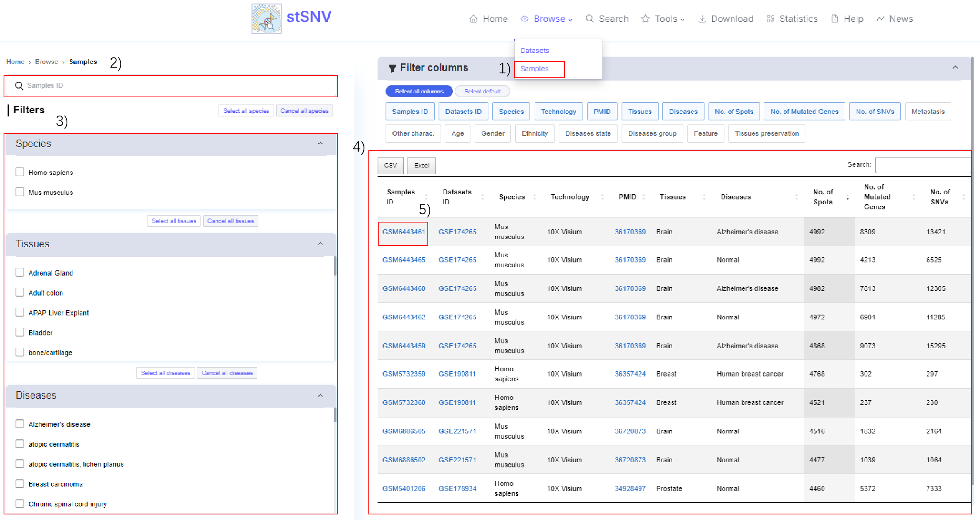The width and height of the screenshot is (980, 520).
Task: Export the table with the CSV button
Action: pos(390,165)
